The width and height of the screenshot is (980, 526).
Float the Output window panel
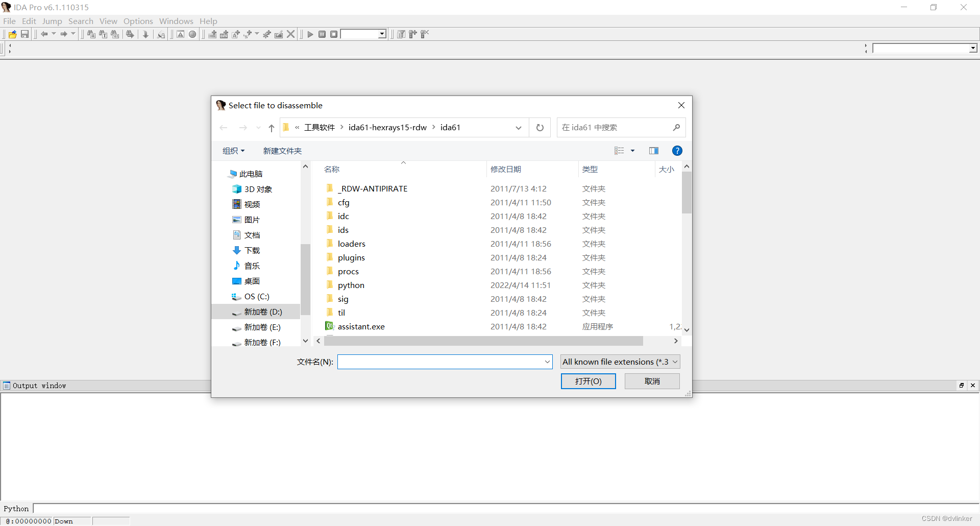pyautogui.click(x=962, y=386)
